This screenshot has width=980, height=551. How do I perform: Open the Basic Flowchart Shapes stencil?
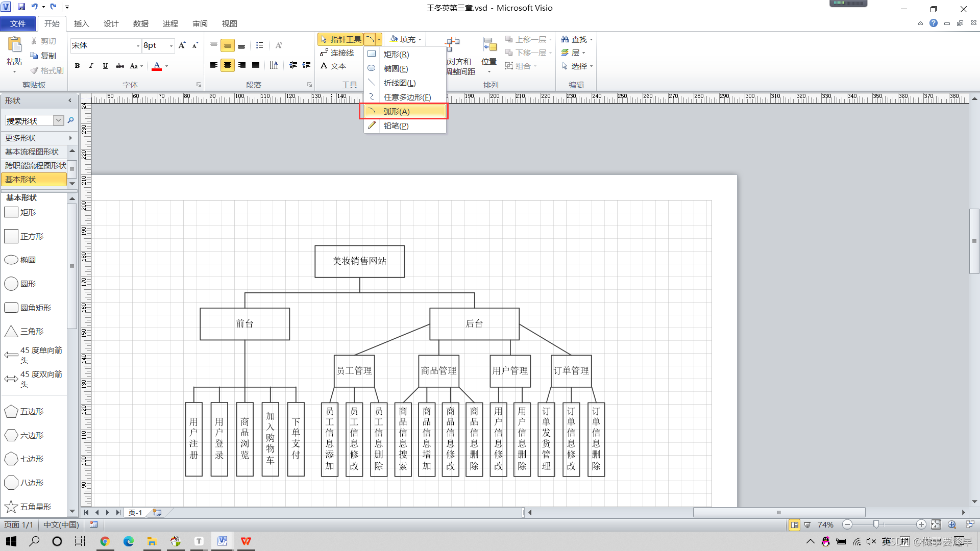click(x=32, y=152)
